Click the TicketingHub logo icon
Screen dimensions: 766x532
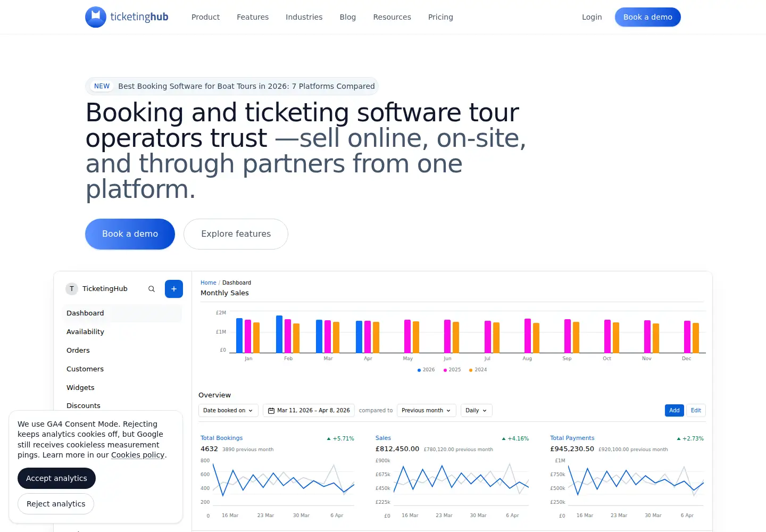click(x=96, y=17)
